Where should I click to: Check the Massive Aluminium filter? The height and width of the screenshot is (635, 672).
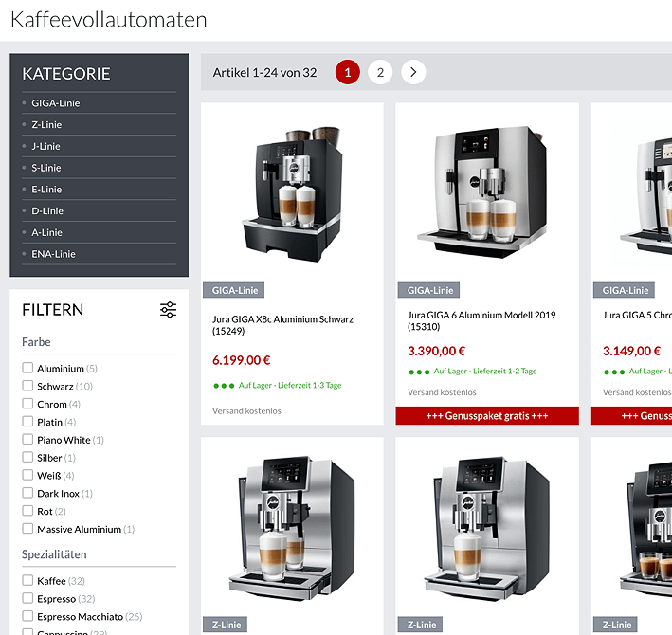27,529
